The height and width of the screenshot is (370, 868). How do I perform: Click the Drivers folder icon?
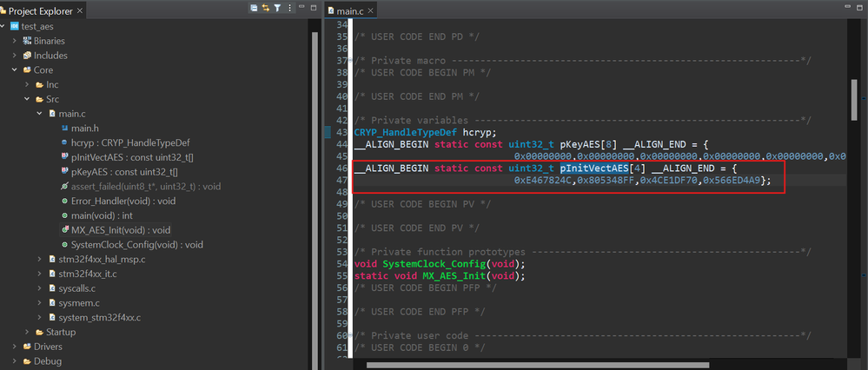point(27,347)
